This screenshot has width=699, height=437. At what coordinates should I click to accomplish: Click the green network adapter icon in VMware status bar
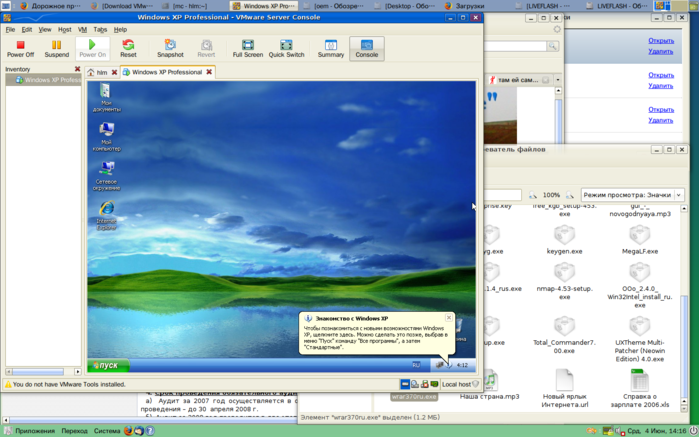tap(434, 384)
